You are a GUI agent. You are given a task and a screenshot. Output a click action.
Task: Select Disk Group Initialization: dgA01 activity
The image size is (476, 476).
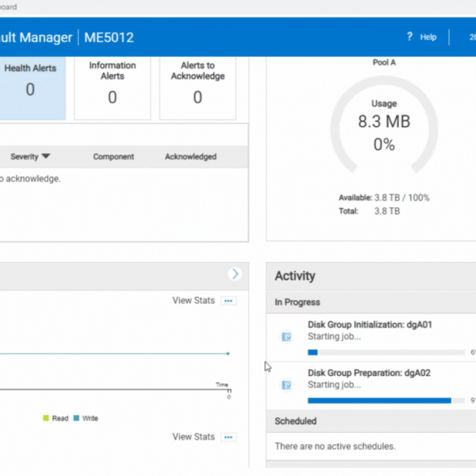(369, 325)
